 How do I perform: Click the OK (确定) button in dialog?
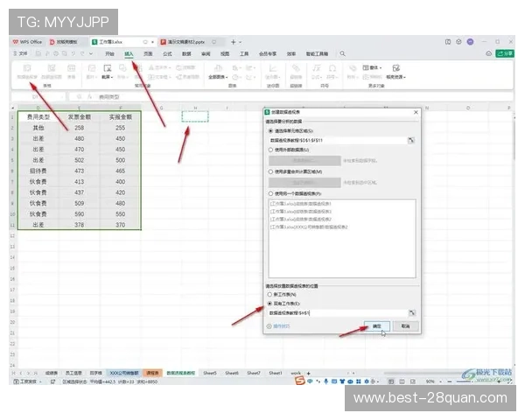pos(376,326)
